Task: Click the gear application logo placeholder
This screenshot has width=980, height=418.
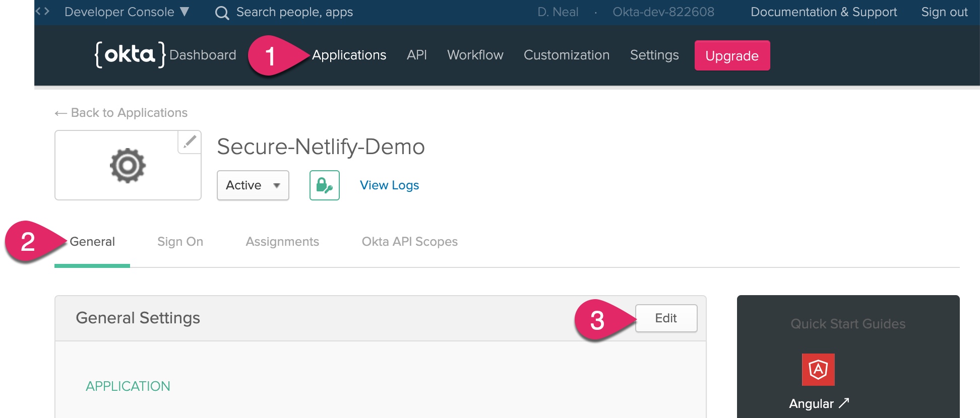Action: (128, 165)
